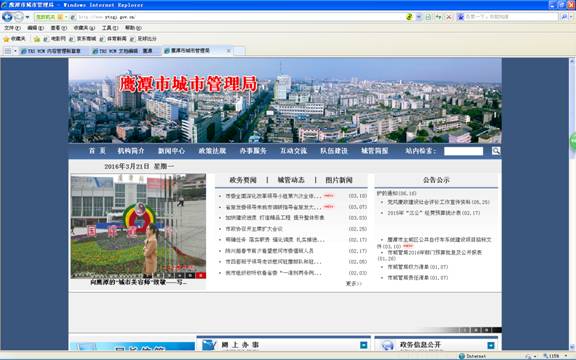576x360 pixels.
Task: Open the 京东商城 favorites bar link
Action: pos(83,39)
